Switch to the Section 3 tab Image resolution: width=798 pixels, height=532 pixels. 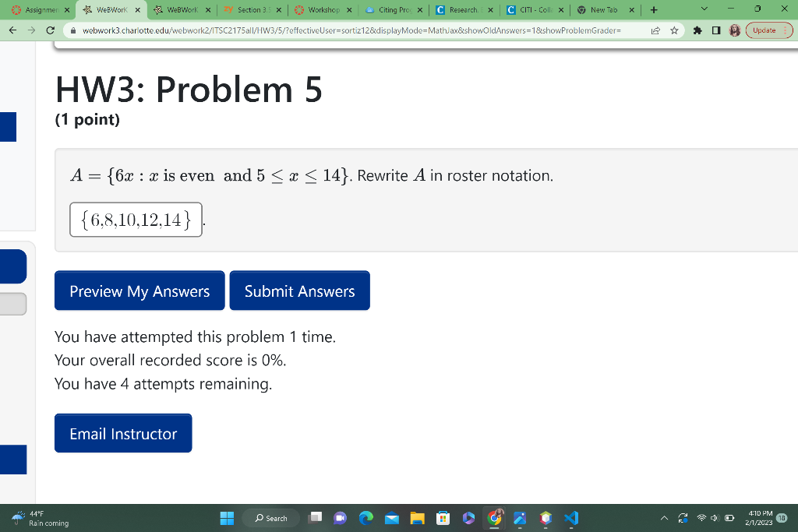pyautogui.click(x=256, y=11)
